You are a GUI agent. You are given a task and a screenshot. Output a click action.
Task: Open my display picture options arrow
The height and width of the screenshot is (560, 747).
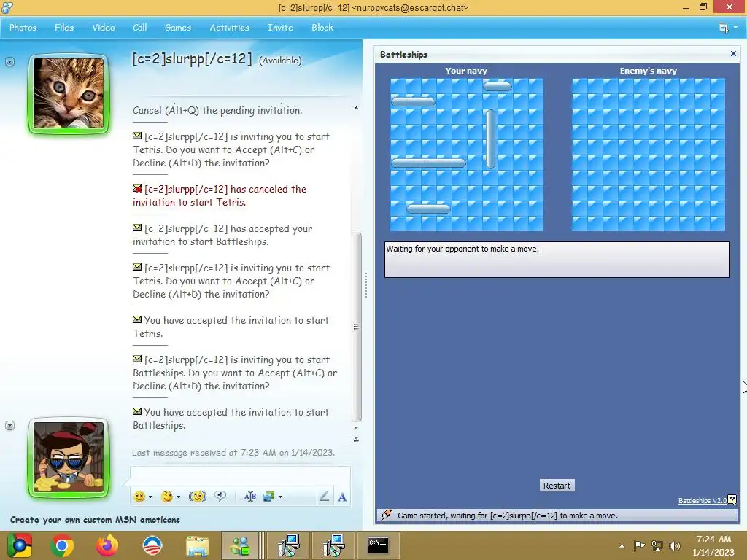pos(9,425)
